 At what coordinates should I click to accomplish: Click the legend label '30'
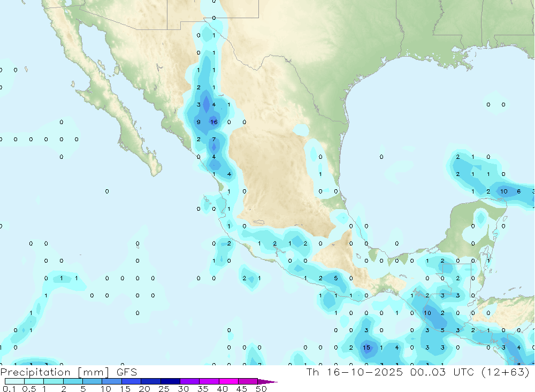[183, 389]
